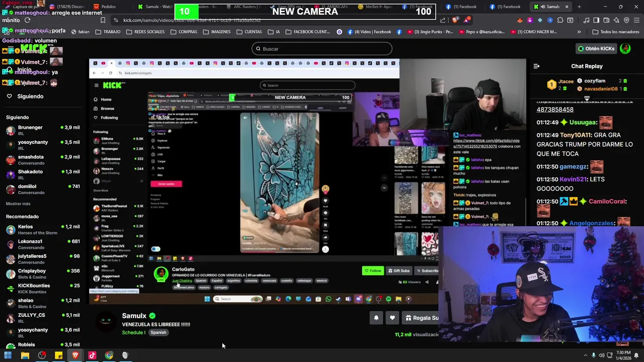The height and width of the screenshot is (362, 644).
Task: Open KICKBounties recommended channel
Action: pos(43,289)
